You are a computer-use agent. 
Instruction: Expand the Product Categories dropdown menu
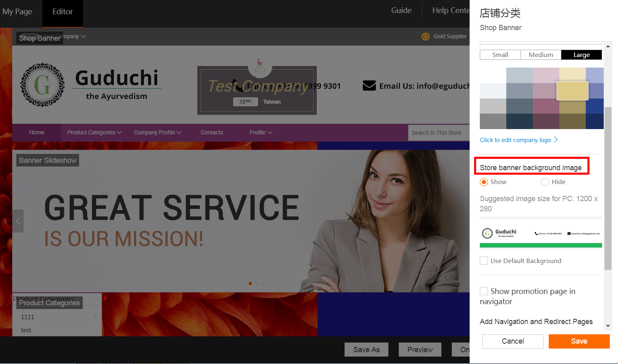94,132
